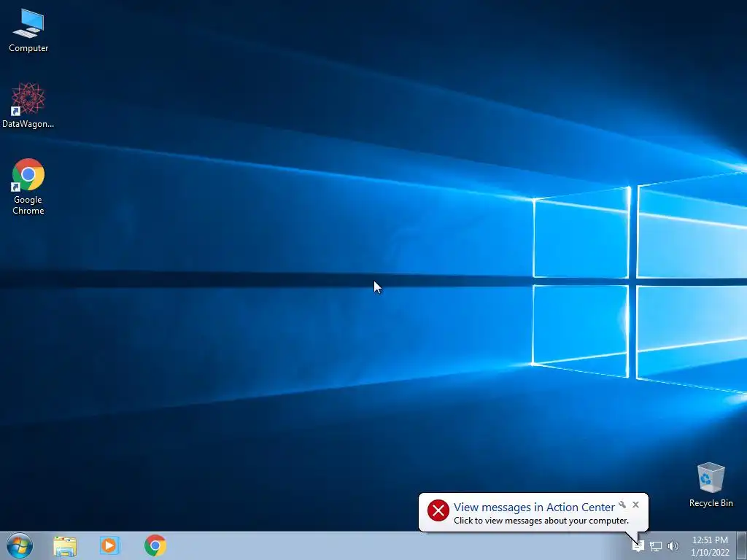Click the red error icon in balloon
This screenshot has width=747, height=560.
(x=438, y=511)
